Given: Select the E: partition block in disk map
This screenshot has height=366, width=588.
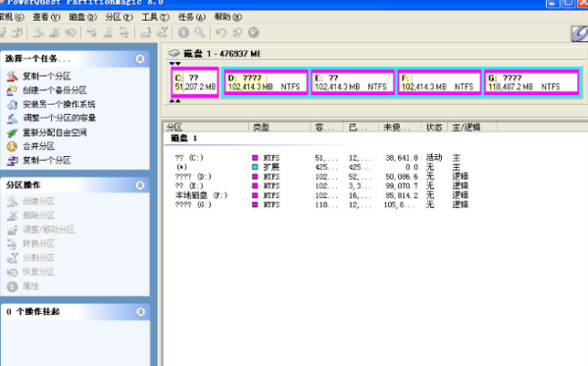Looking at the screenshot, I should 353,82.
